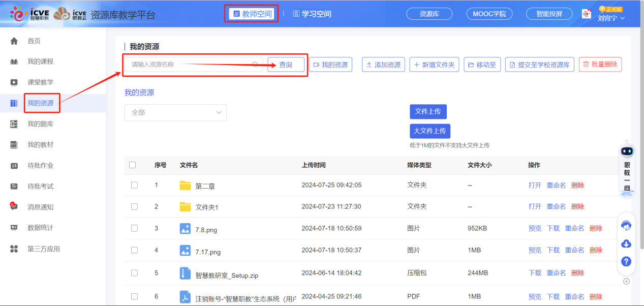Image resolution: width=644 pixels, height=306 pixels.
Task: Click the blue download icon on right
Action: 626,243
